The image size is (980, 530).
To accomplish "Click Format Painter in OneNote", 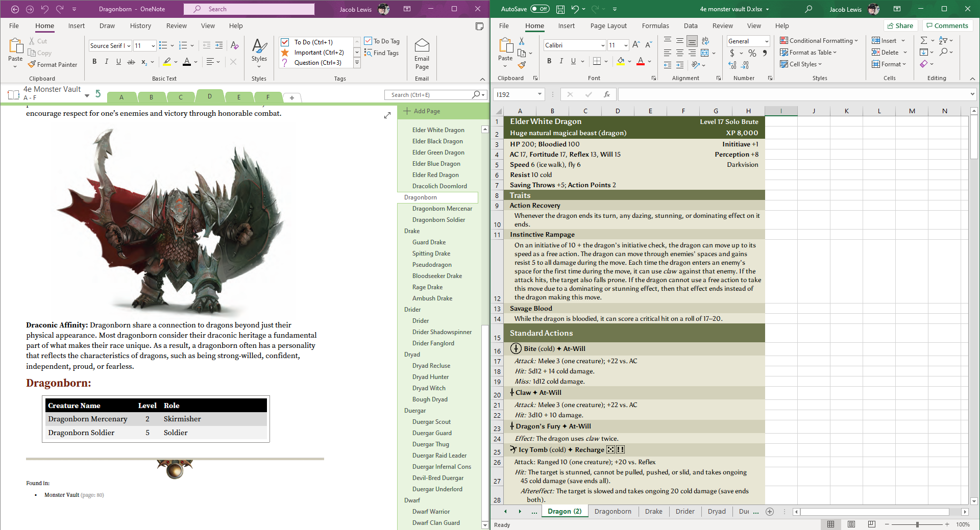I will pyautogui.click(x=53, y=65).
